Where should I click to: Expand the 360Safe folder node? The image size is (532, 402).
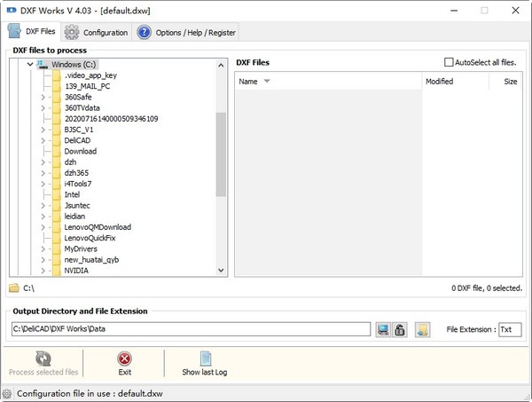point(43,98)
